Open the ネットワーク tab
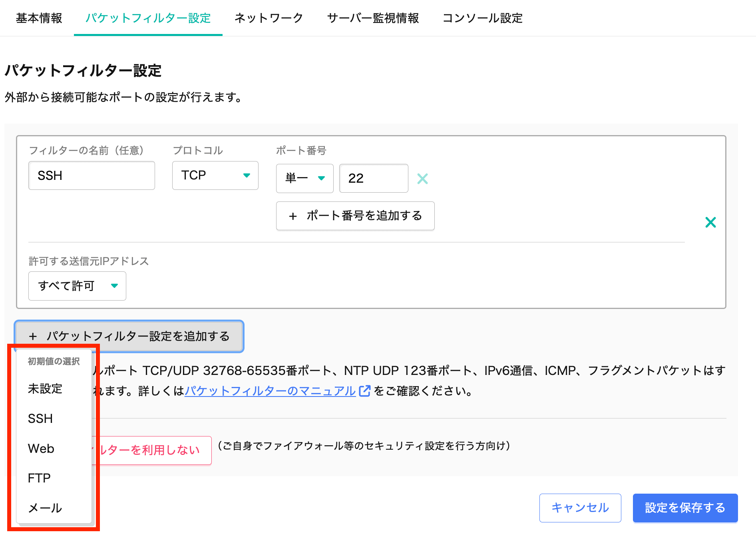756x538 pixels. click(269, 18)
